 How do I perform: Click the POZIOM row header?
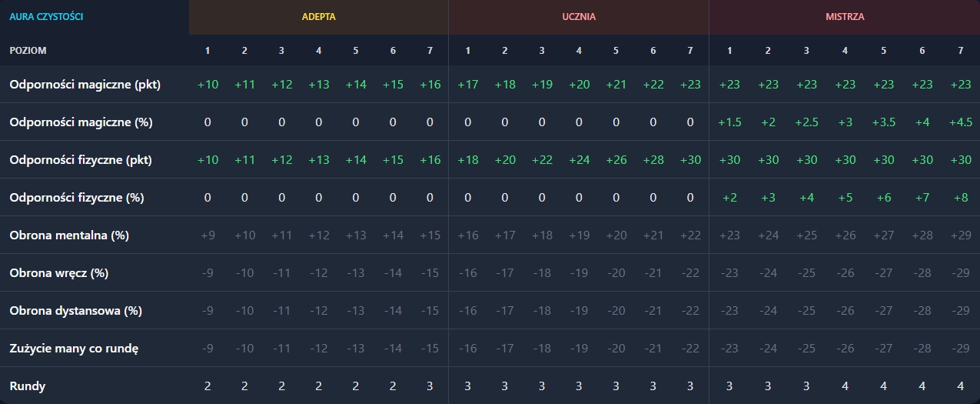pos(28,50)
